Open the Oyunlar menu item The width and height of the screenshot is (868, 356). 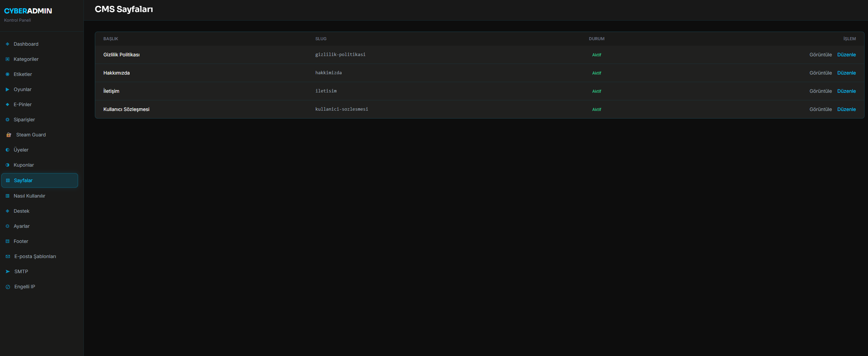[40, 89]
